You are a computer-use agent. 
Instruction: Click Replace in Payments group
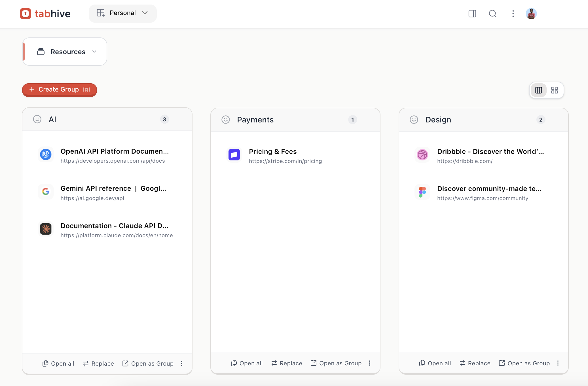coord(287,363)
